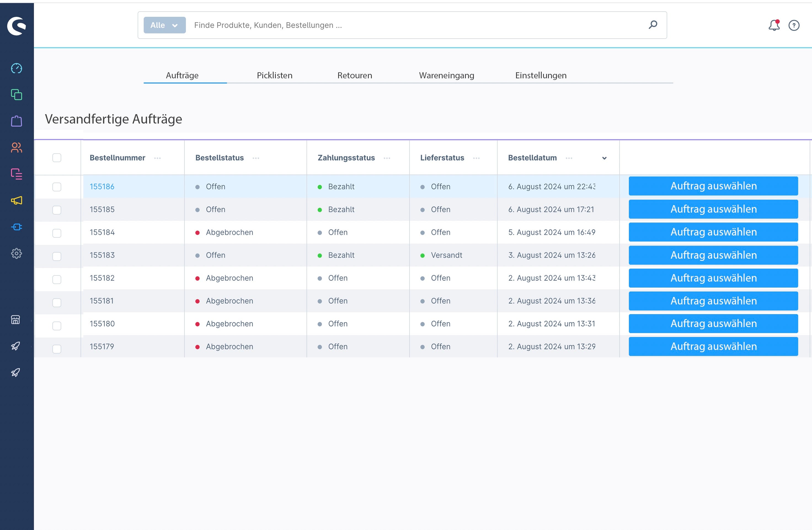812x530 pixels.
Task: Click Auftrag auswählen for order 155179
Action: (714, 347)
